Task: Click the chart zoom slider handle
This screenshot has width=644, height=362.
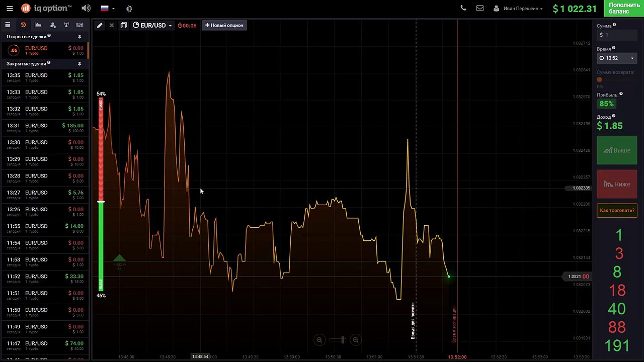Action: (x=343, y=340)
